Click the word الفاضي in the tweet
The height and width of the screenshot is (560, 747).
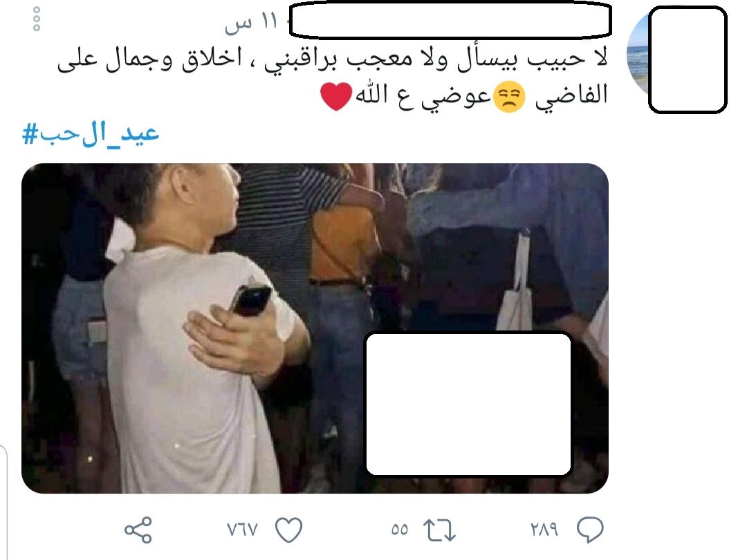tap(571, 95)
